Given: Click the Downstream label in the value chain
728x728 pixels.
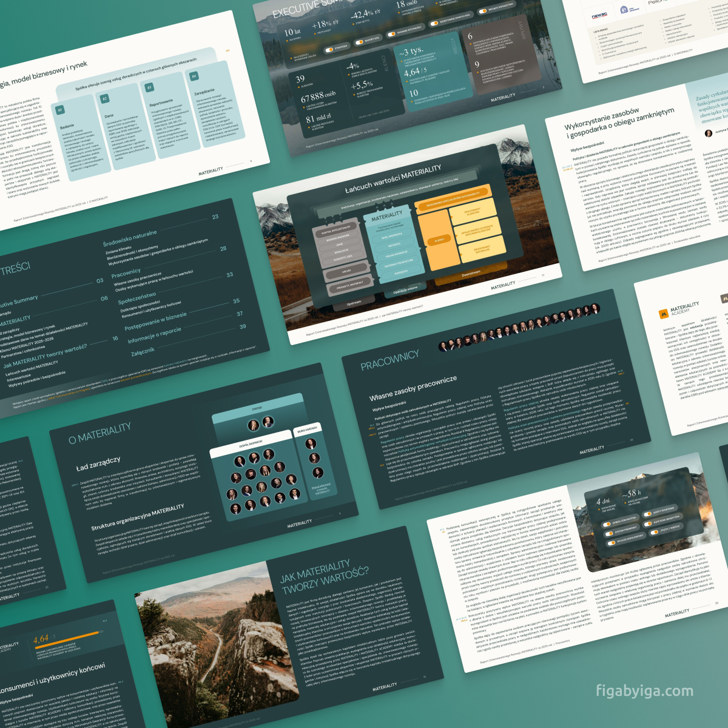Looking at the screenshot, I should [x=471, y=273].
